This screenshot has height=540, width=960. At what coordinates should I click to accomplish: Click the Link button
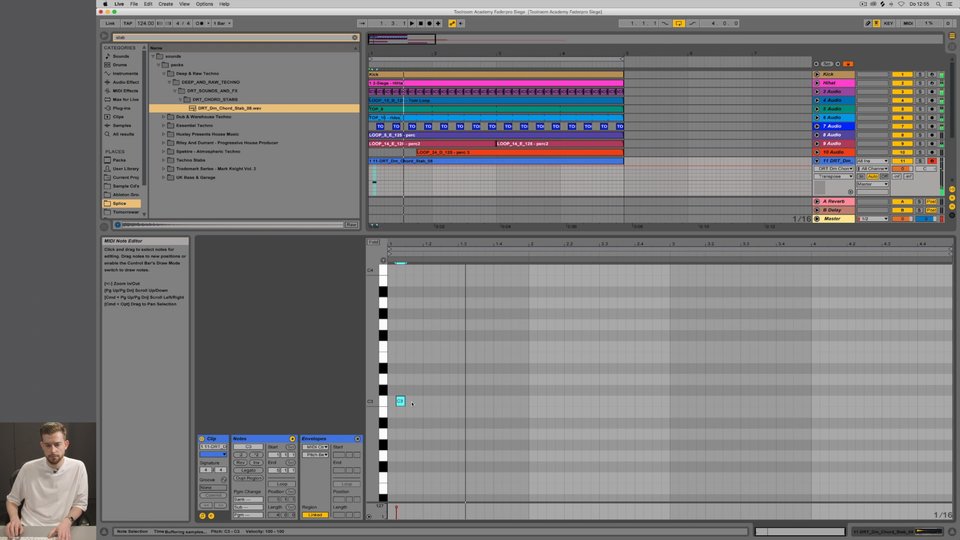(x=110, y=23)
